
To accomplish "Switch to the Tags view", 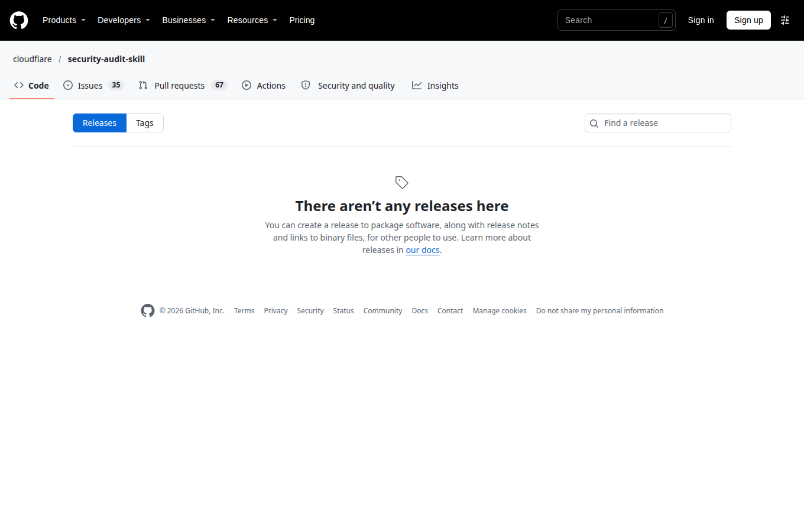I will point(145,123).
